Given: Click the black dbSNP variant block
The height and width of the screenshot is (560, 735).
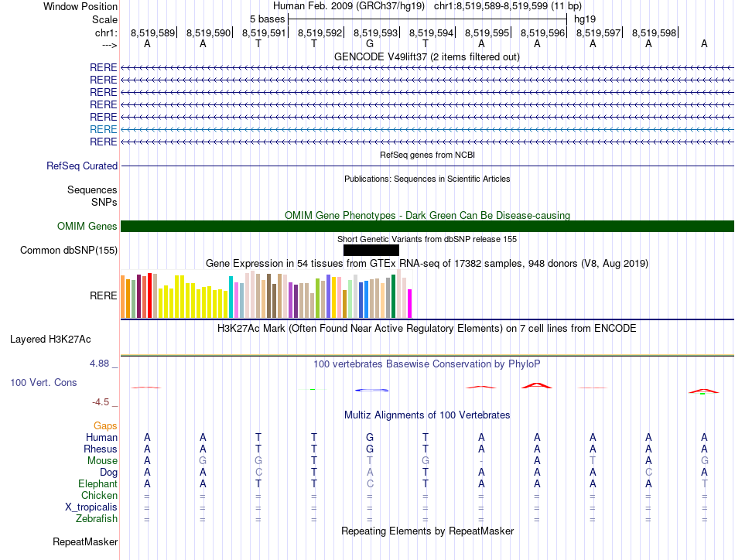Looking at the screenshot, I should tap(371, 251).
